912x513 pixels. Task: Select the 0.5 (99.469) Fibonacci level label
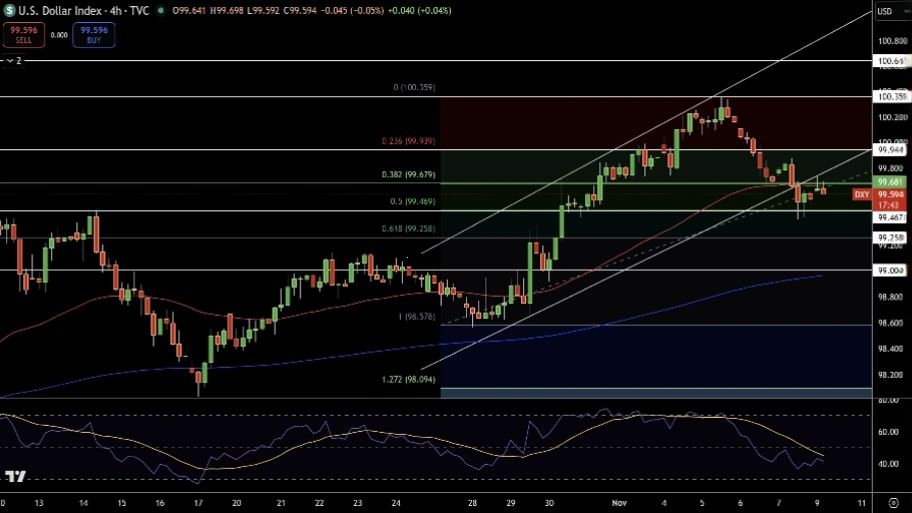(x=411, y=201)
